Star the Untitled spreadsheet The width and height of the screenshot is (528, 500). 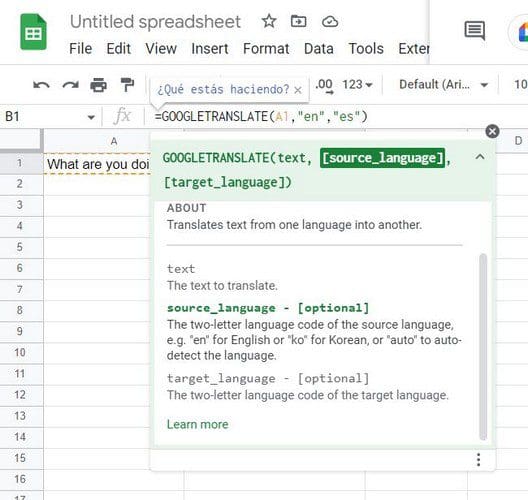(269, 22)
